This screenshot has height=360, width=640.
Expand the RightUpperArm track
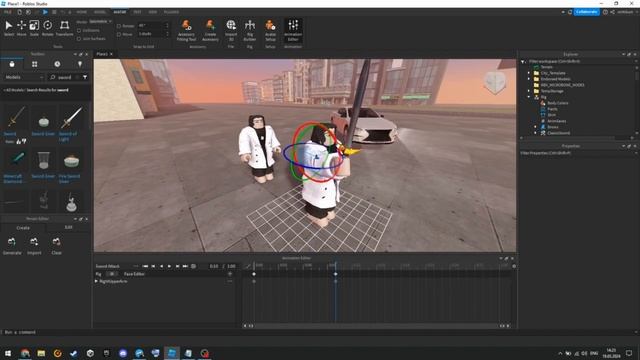96,281
